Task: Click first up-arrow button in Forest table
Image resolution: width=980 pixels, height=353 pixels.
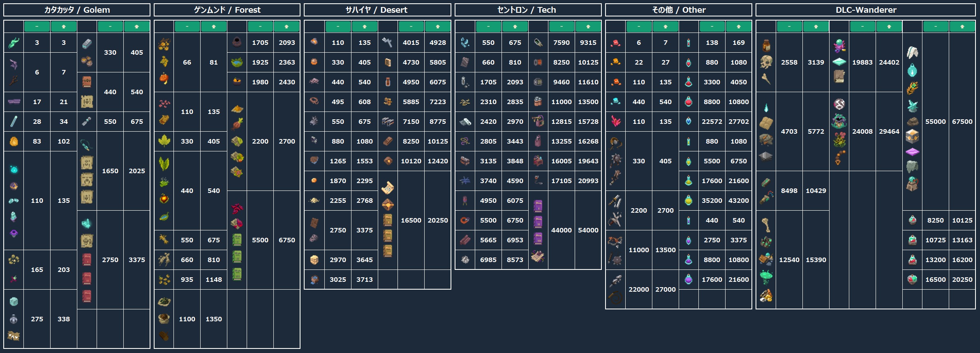Action: coord(214,26)
